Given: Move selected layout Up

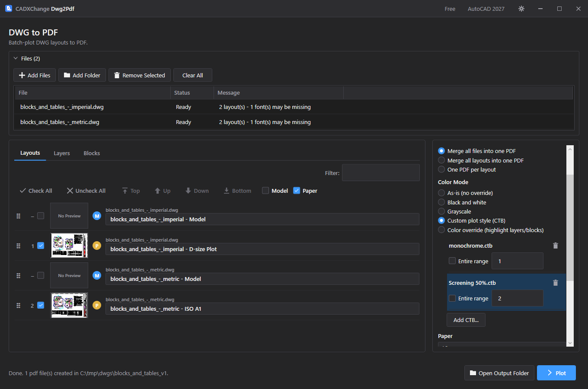Looking at the screenshot, I should click(x=163, y=191).
